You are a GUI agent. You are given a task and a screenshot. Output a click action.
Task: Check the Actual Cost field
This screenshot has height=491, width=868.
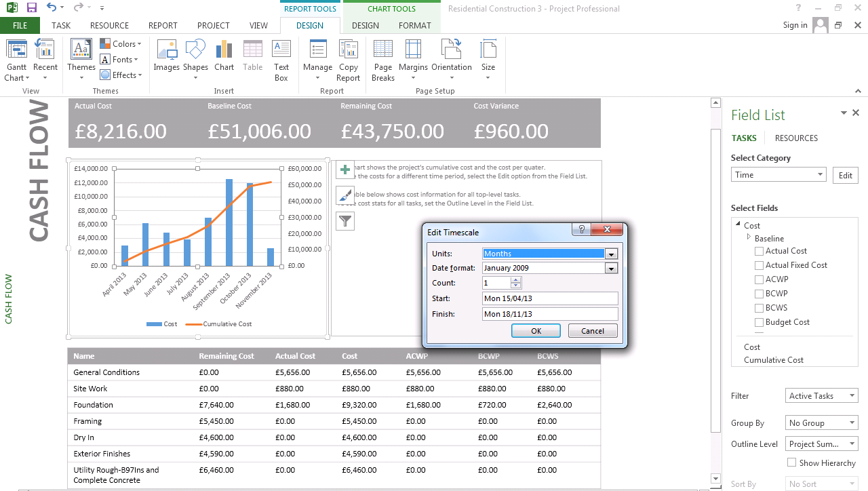pos(759,251)
